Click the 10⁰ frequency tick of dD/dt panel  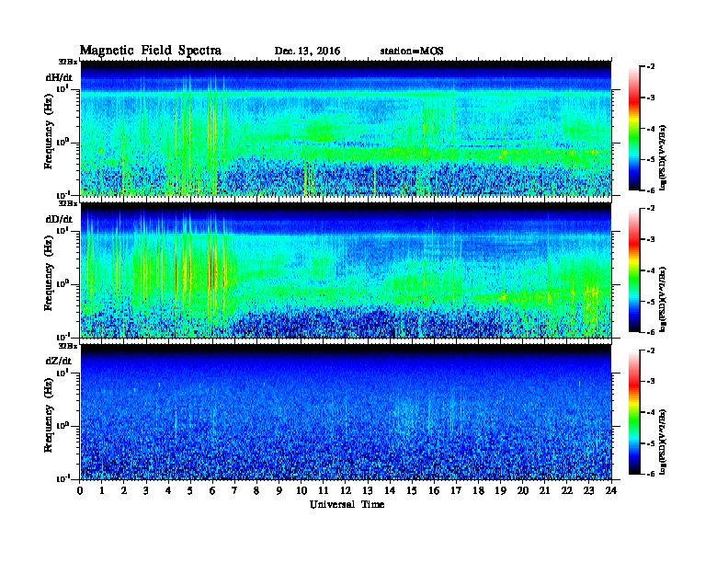click(x=63, y=283)
